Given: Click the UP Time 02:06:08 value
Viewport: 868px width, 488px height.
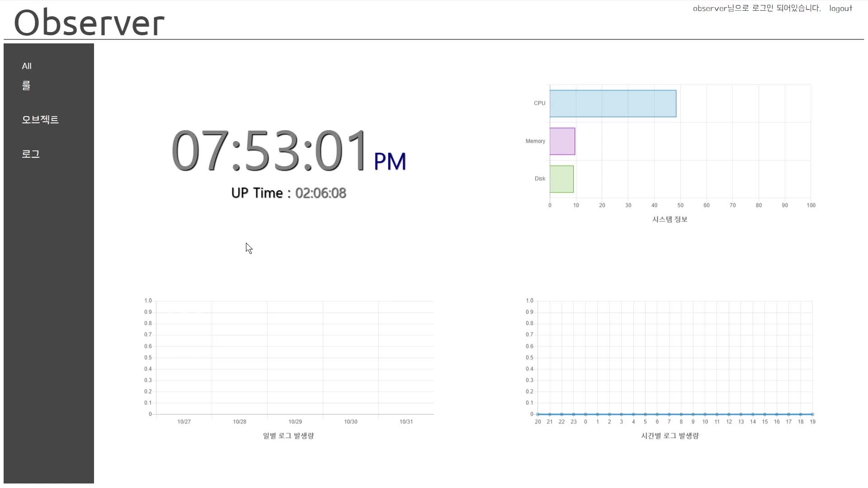Looking at the screenshot, I should click(321, 193).
